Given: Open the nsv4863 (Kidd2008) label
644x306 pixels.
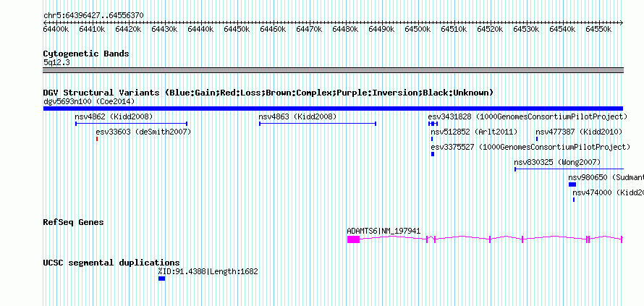Looking at the screenshot, I should point(297,116).
